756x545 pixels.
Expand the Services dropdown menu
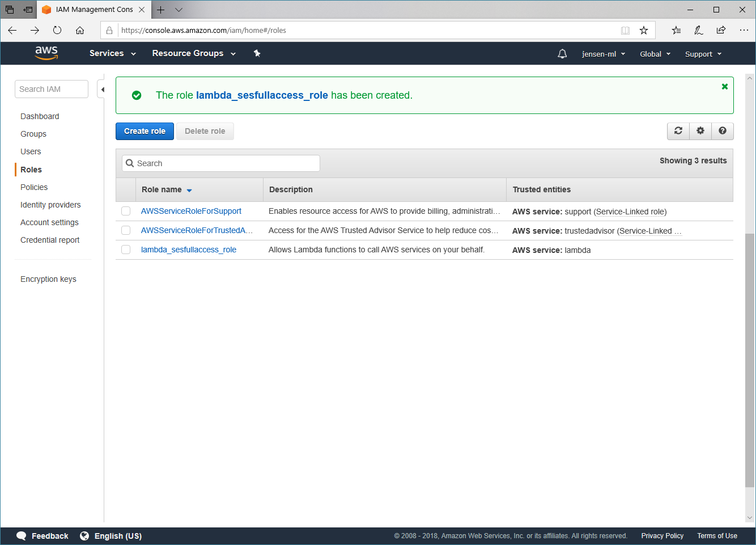point(112,53)
